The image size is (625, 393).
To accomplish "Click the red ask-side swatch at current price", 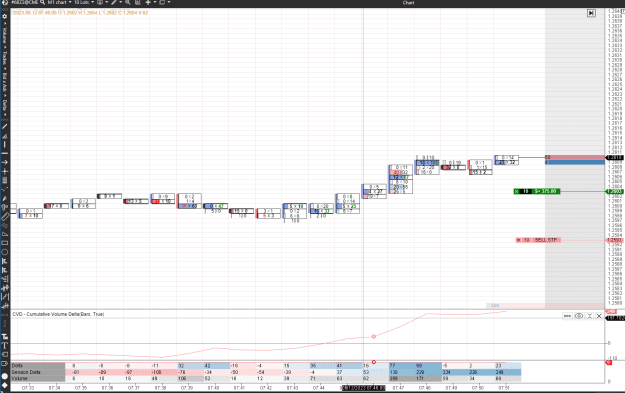I will pos(575,157).
